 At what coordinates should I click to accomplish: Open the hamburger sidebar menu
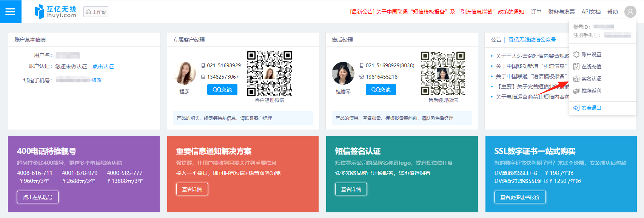10,12
